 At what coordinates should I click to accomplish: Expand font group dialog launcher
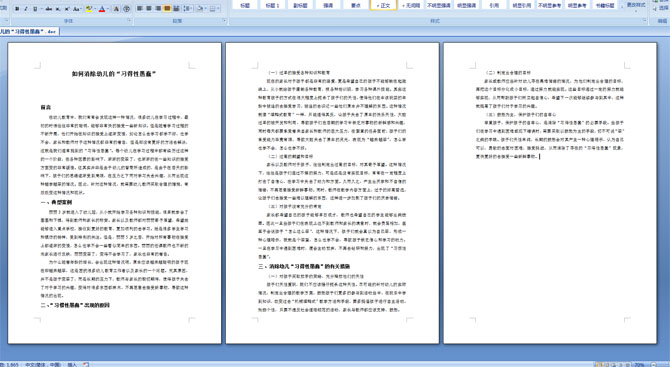pyautogui.click(x=129, y=20)
